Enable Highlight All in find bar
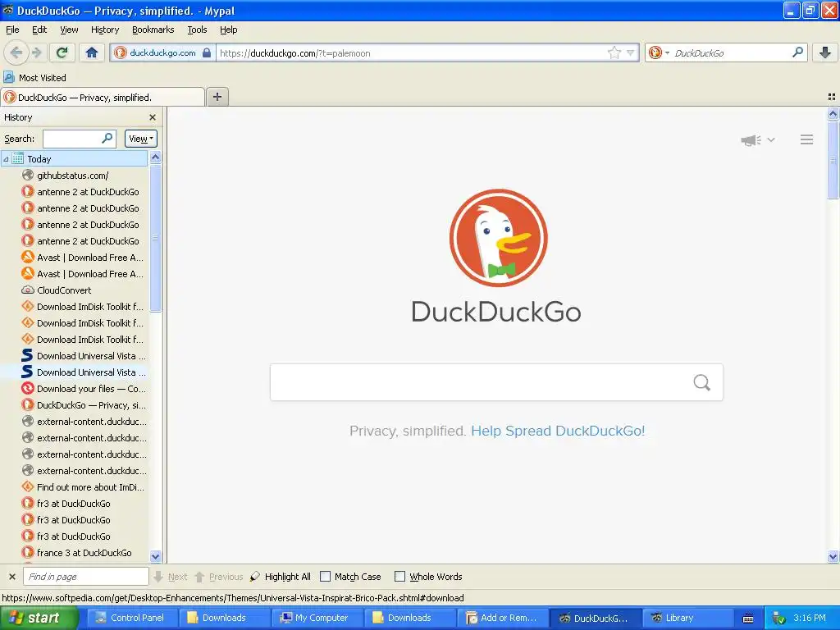Image resolution: width=840 pixels, height=630 pixels. 280,577
